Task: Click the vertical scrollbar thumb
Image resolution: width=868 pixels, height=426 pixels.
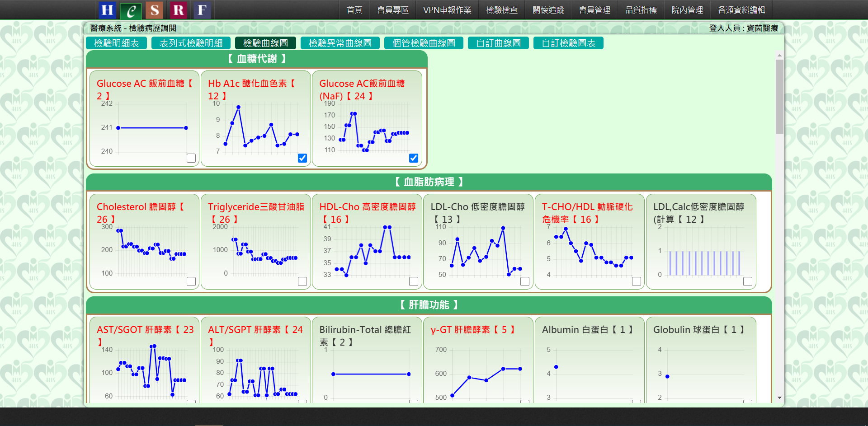Action: coord(779,97)
